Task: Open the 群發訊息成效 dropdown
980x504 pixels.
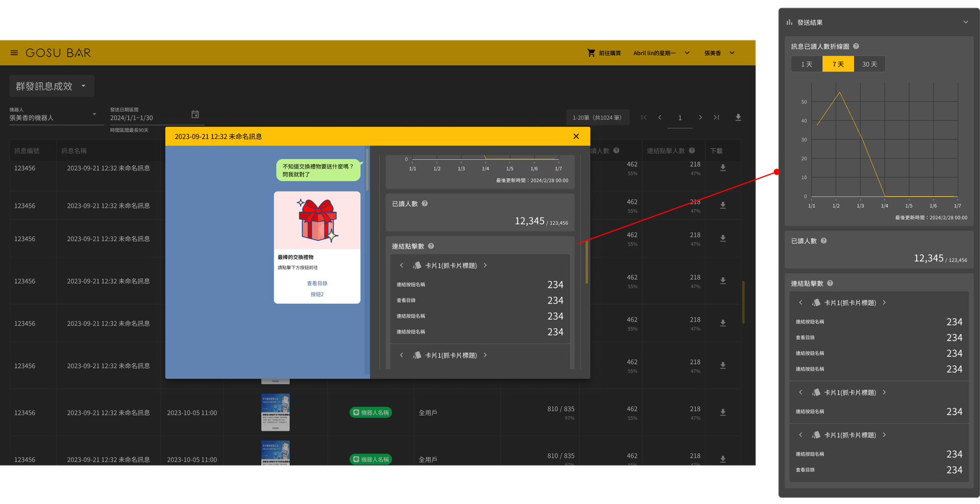Action: (x=52, y=86)
